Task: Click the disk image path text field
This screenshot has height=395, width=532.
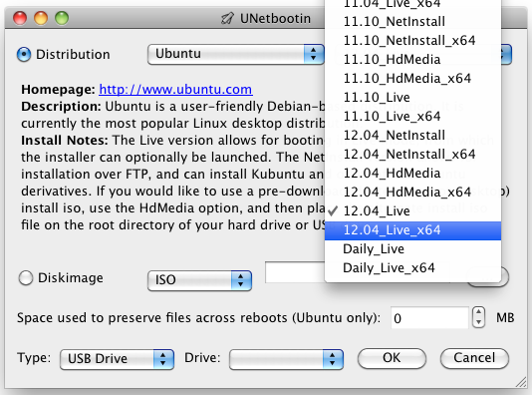Action: click(295, 272)
